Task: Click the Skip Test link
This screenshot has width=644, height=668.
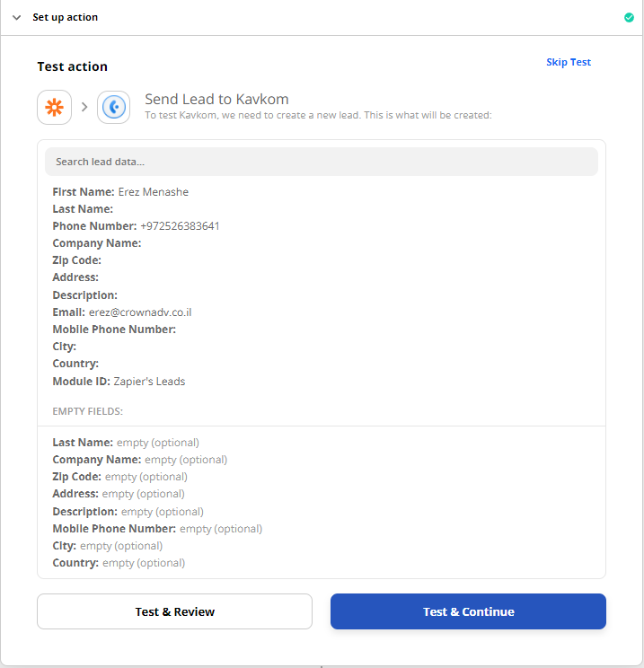Action: point(569,62)
